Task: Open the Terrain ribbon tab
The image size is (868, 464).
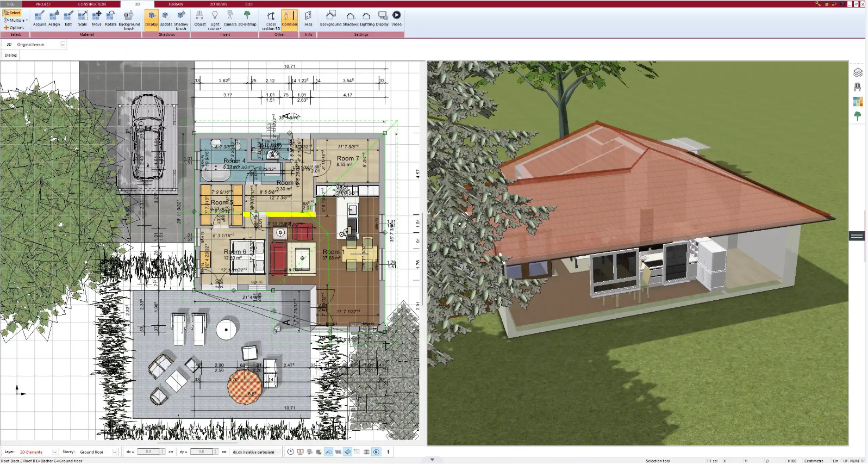Action: [x=176, y=4]
